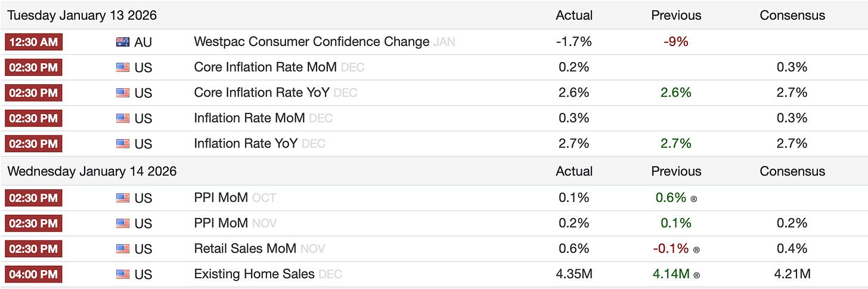Click the US flag beside Existing Home Sales

(123, 275)
